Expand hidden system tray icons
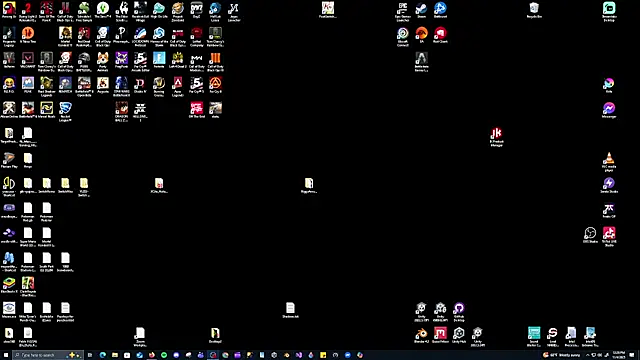Viewport: 640px width, 360px height. [588, 355]
